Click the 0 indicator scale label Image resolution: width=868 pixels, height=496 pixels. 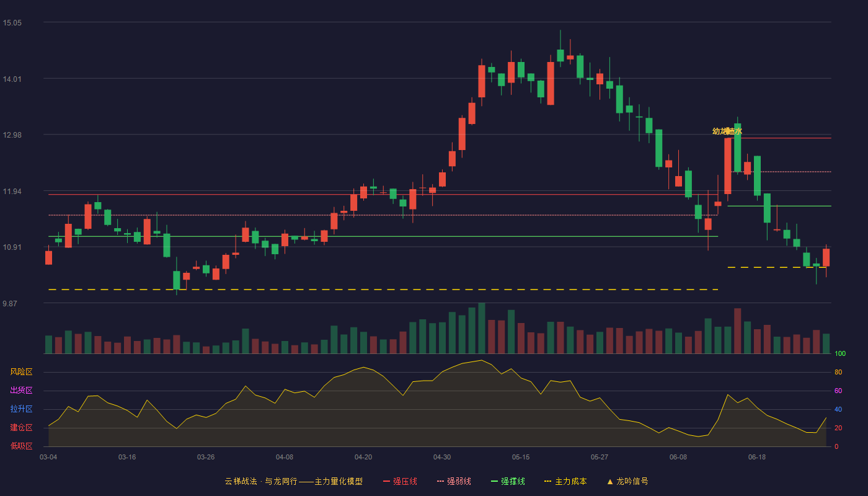(x=836, y=446)
